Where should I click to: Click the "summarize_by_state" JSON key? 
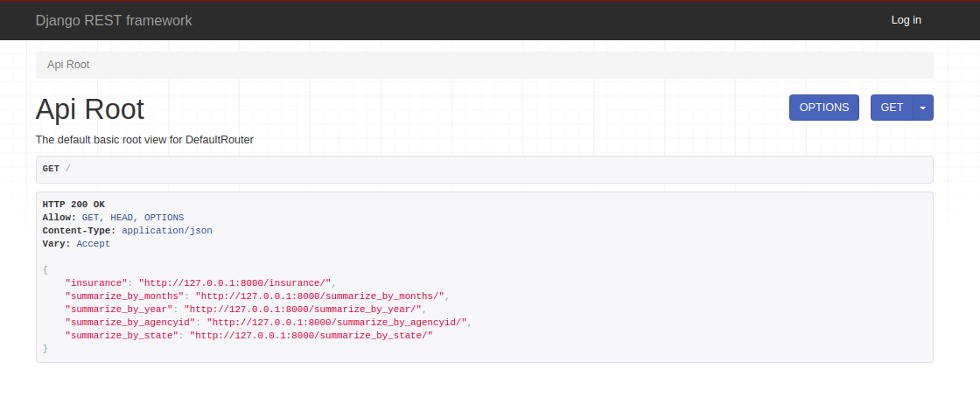(x=122, y=336)
